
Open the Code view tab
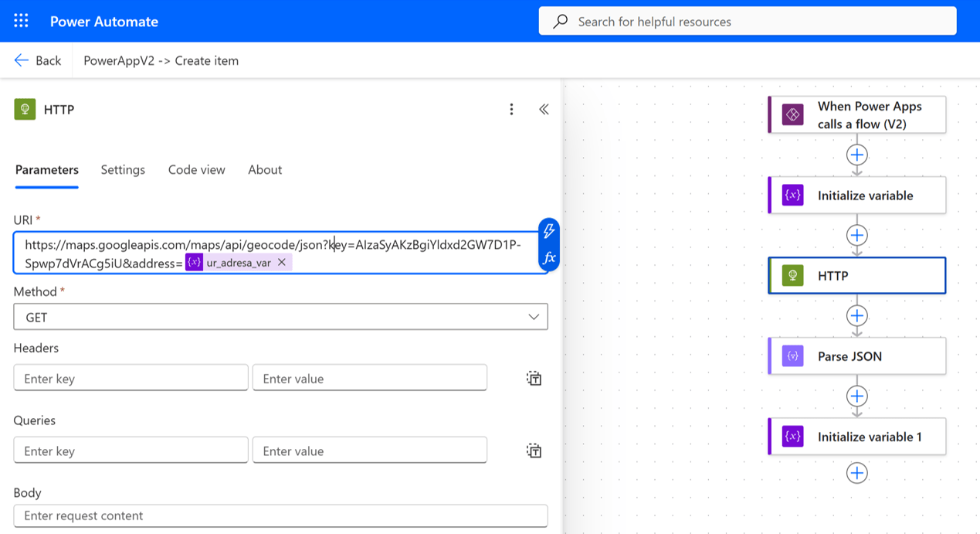click(196, 170)
